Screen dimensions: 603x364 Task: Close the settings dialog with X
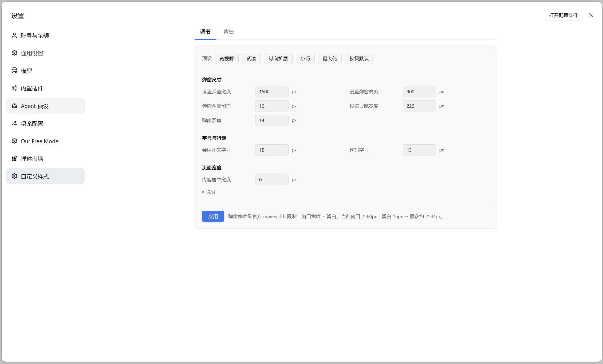pos(591,15)
